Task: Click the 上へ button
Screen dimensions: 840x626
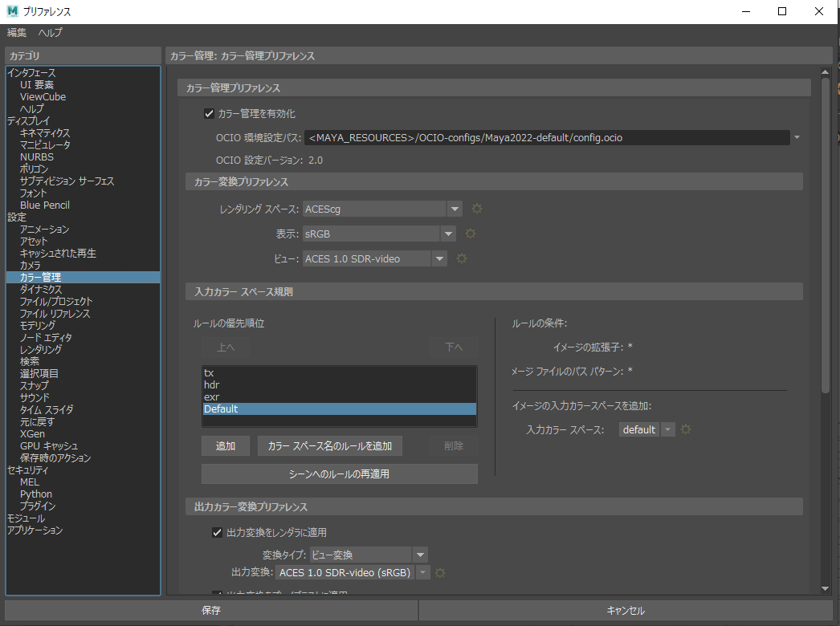Action: tap(226, 348)
